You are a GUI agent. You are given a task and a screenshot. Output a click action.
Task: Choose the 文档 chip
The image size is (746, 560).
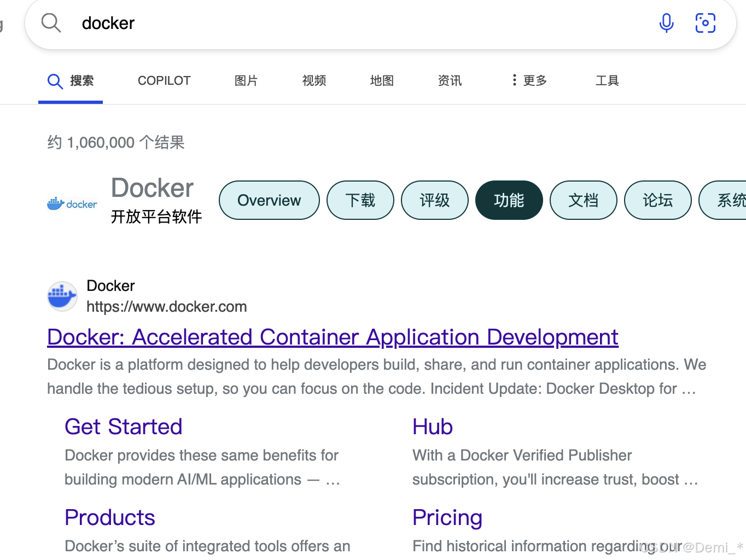click(584, 200)
